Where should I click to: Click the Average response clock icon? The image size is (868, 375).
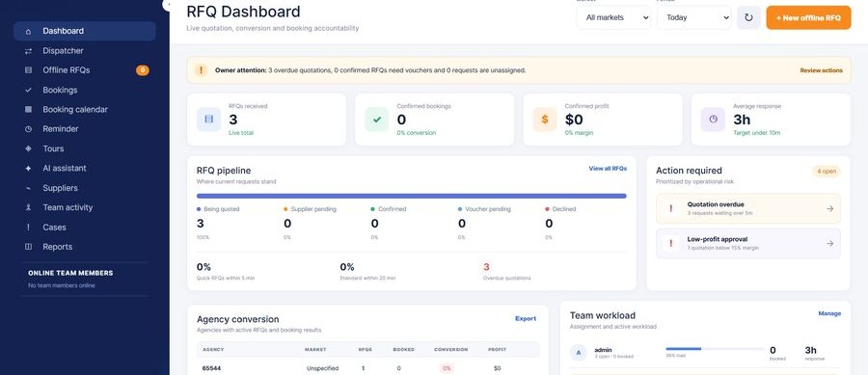point(713,120)
